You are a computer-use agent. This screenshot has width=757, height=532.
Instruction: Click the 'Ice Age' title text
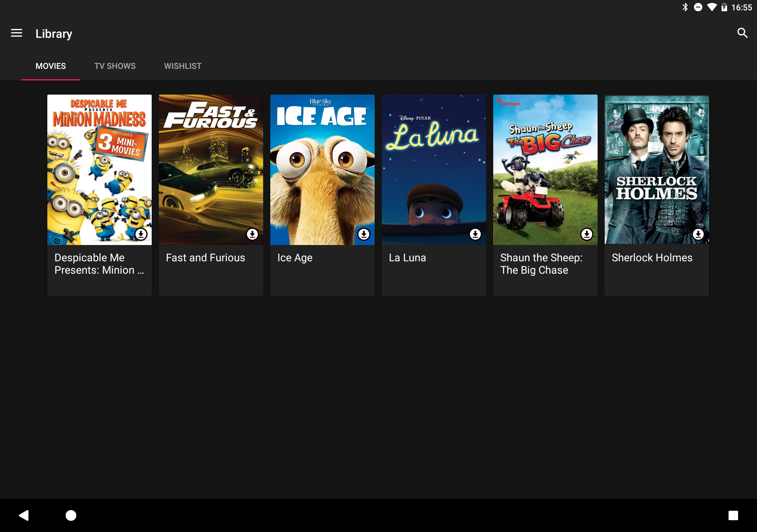pyautogui.click(x=295, y=258)
